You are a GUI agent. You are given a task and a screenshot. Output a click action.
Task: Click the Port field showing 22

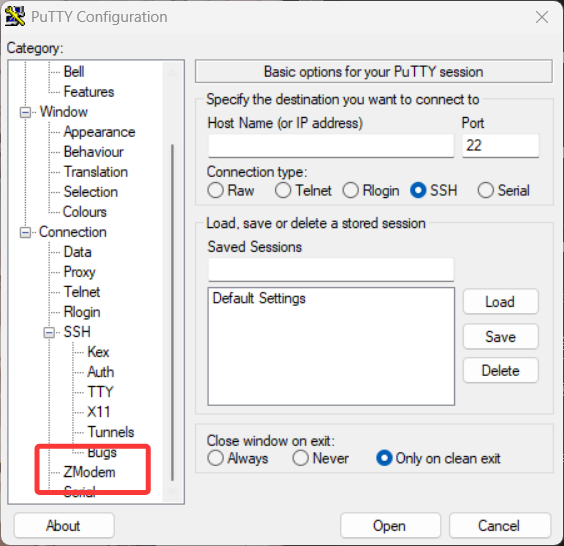[x=501, y=146]
